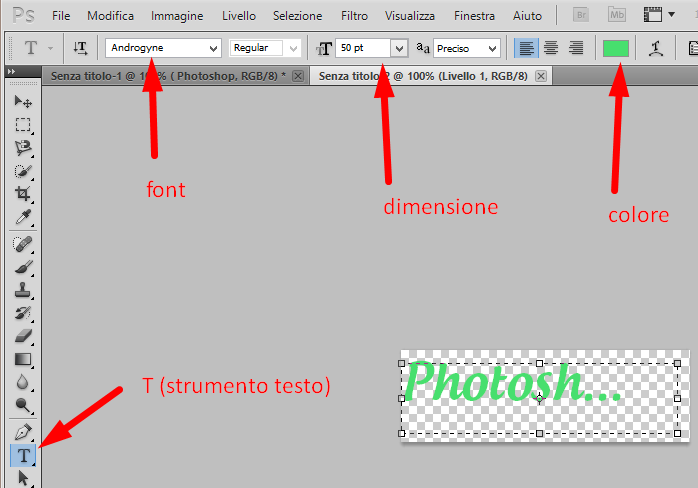Screen dimensions: 698x488
Task: Select the Type (T) tool in toolbox
Action: (23, 455)
